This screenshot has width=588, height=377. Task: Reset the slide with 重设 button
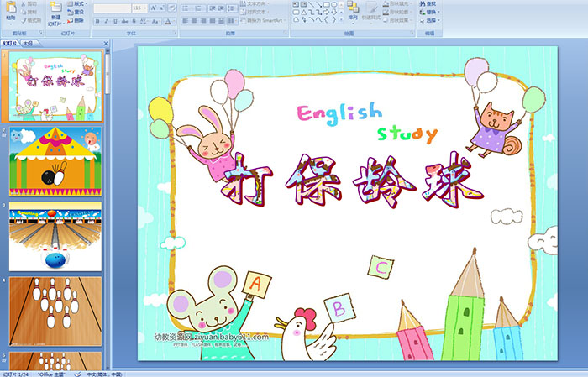(76, 13)
